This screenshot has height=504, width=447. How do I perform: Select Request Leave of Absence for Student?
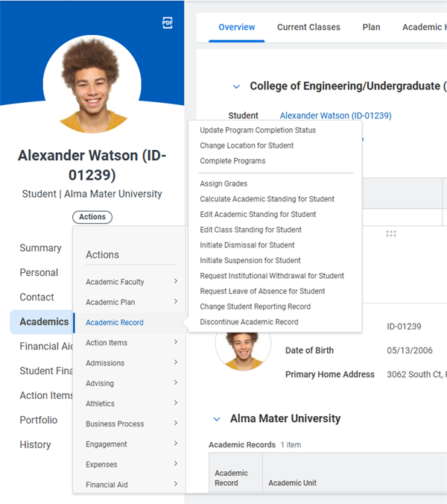(x=262, y=292)
